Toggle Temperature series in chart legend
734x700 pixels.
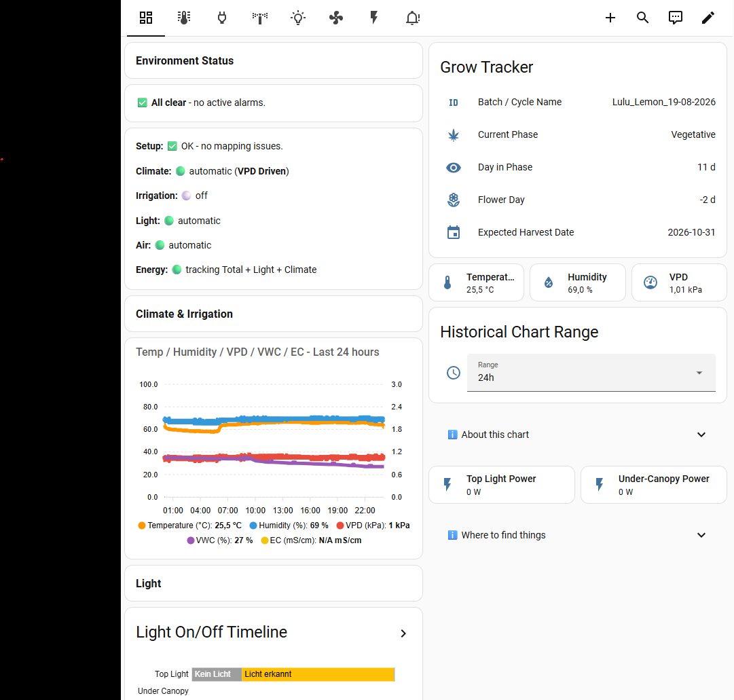pos(189,526)
